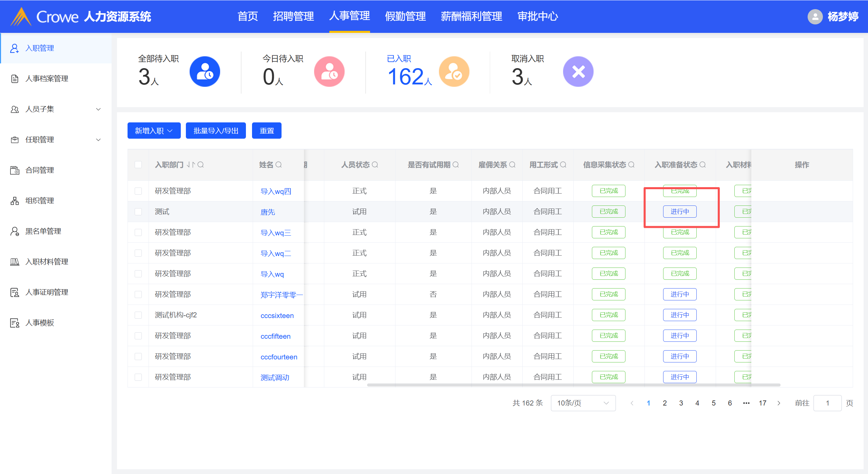Image resolution: width=868 pixels, height=474 pixels.
Task: Click the search icon beside 姓名 header
Action: coord(279,165)
